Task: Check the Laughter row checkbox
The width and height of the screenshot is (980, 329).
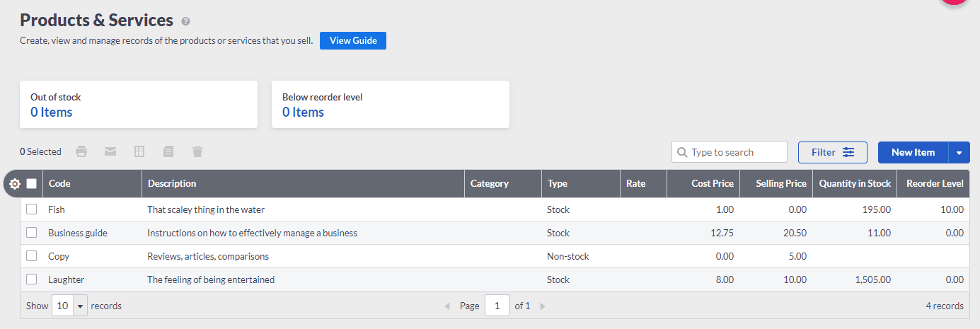Action: [32, 279]
